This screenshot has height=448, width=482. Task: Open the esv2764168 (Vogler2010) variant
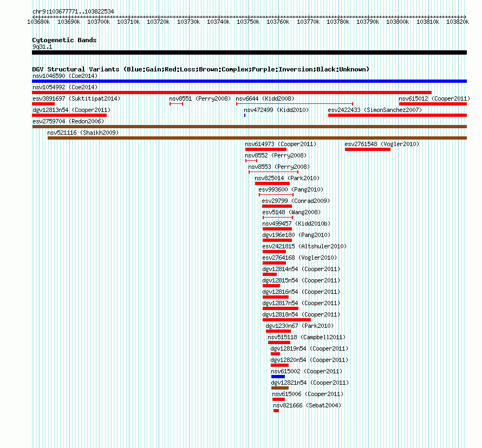[x=299, y=258]
